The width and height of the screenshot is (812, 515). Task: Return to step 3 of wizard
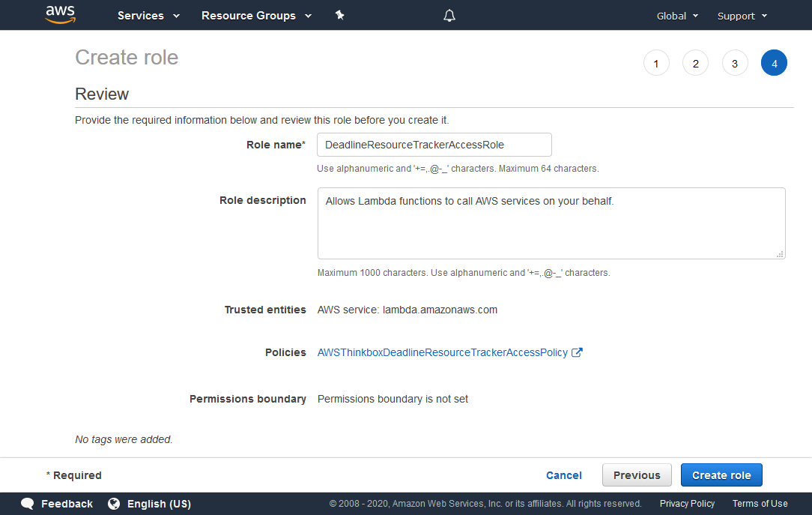pyautogui.click(x=735, y=64)
